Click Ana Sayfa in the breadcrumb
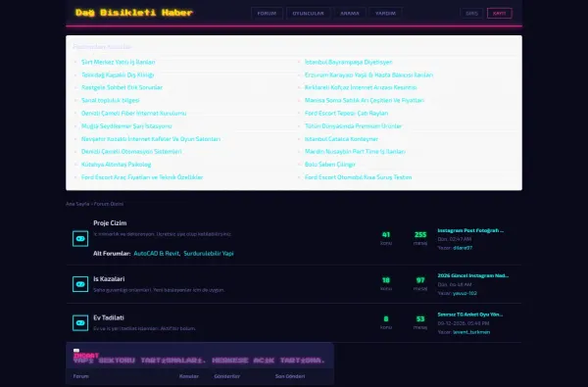 [x=77, y=204]
